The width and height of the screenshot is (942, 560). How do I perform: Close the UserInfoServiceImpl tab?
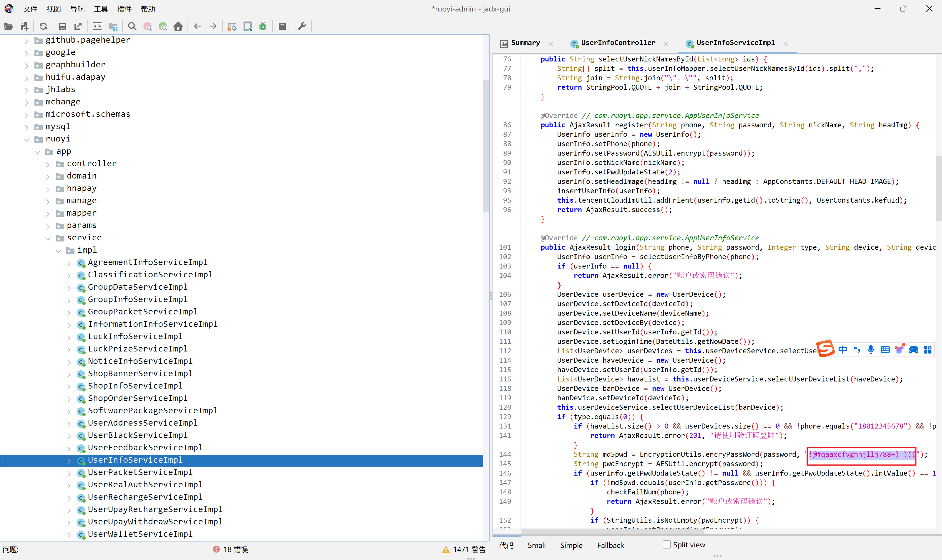point(786,44)
